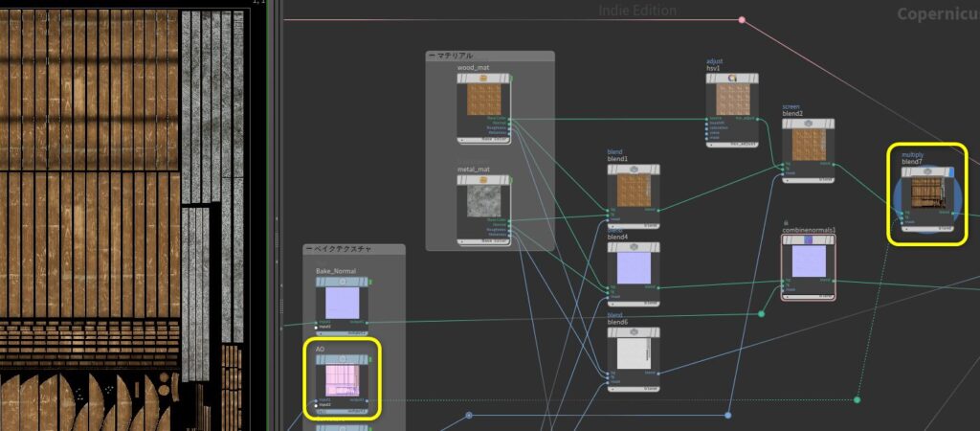
Task: Select the blend7 multiply node
Action: 926,196
